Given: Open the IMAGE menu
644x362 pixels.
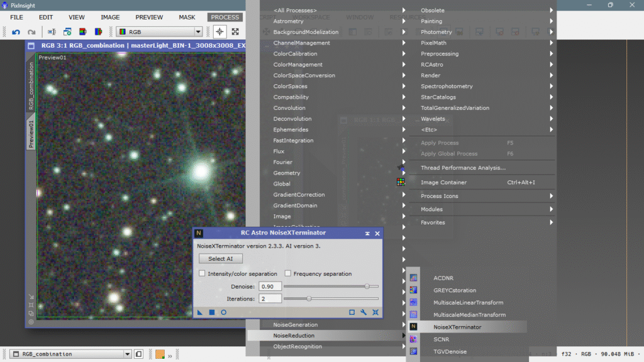Looking at the screenshot, I should pos(110,17).
